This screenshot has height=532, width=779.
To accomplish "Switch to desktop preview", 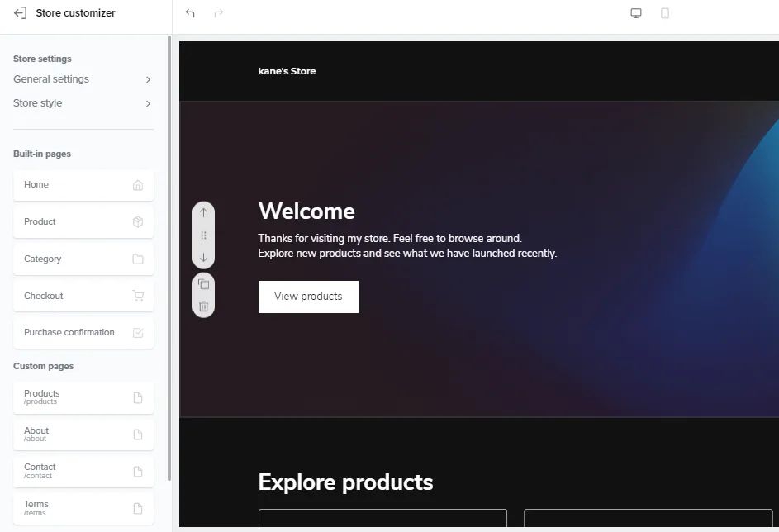I will [x=636, y=13].
